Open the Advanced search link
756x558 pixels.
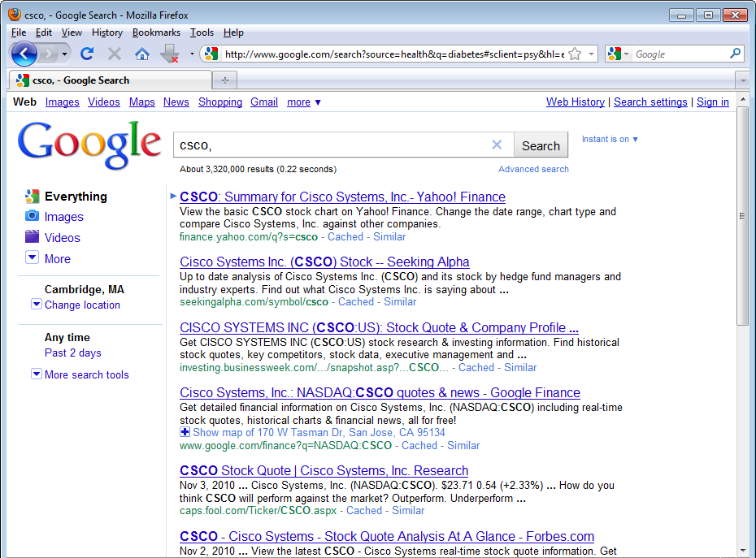[533, 169]
